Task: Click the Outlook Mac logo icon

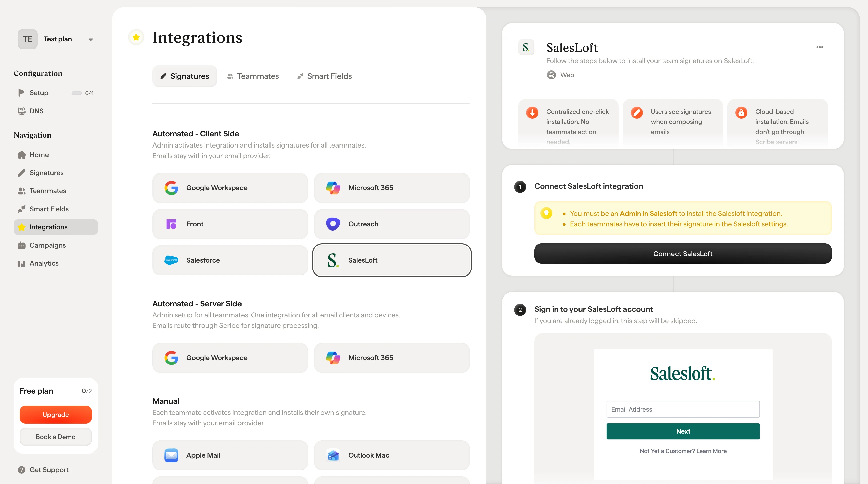Action: point(333,455)
